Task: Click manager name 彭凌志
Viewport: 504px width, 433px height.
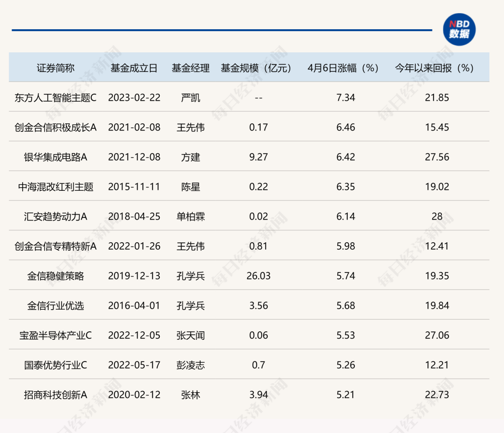Action: pyautogui.click(x=191, y=365)
